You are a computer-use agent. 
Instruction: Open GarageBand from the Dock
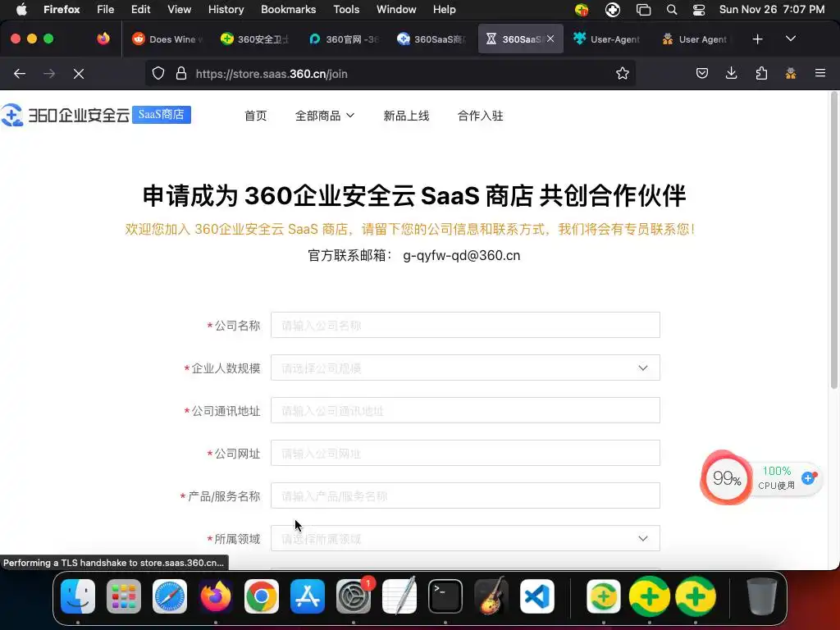tap(491, 596)
